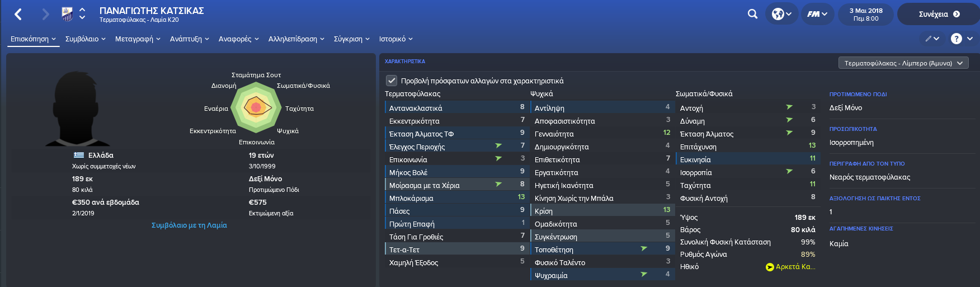Open the help question mark icon

[957, 39]
